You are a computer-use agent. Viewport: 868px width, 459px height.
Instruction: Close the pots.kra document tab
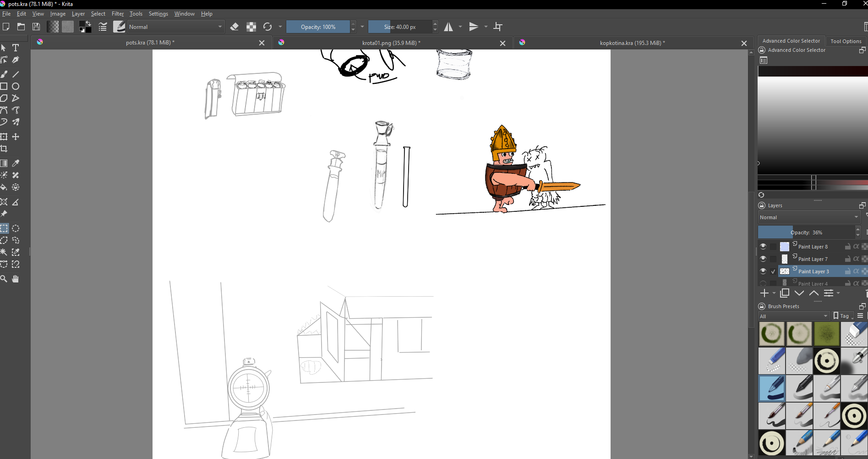[x=262, y=43]
